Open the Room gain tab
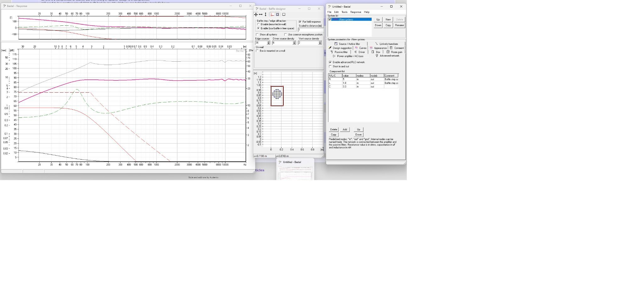 point(394,52)
